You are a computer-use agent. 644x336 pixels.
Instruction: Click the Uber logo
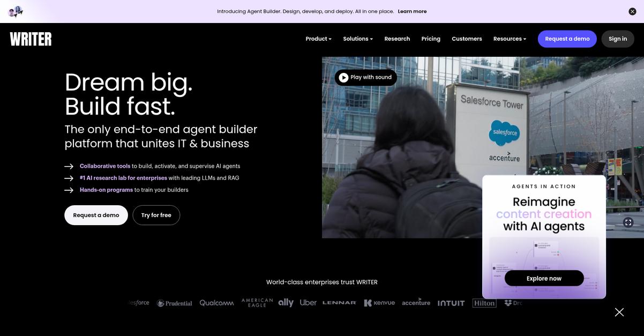(308, 302)
